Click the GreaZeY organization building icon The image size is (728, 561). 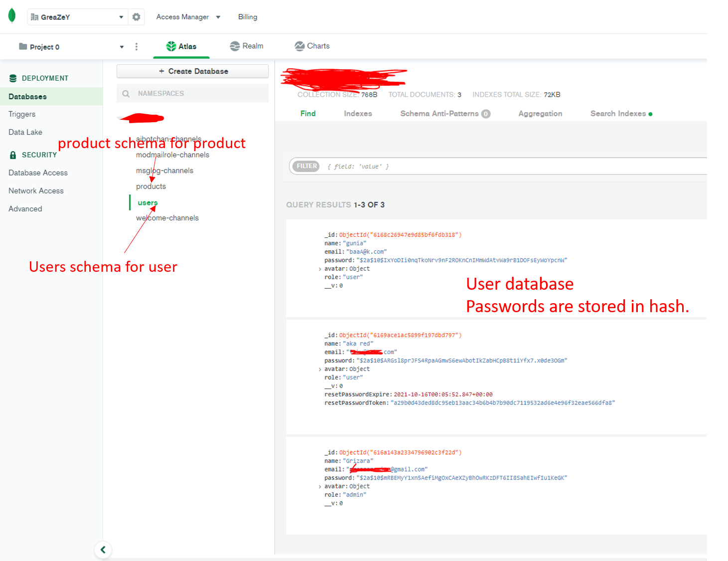pyautogui.click(x=34, y=17)
